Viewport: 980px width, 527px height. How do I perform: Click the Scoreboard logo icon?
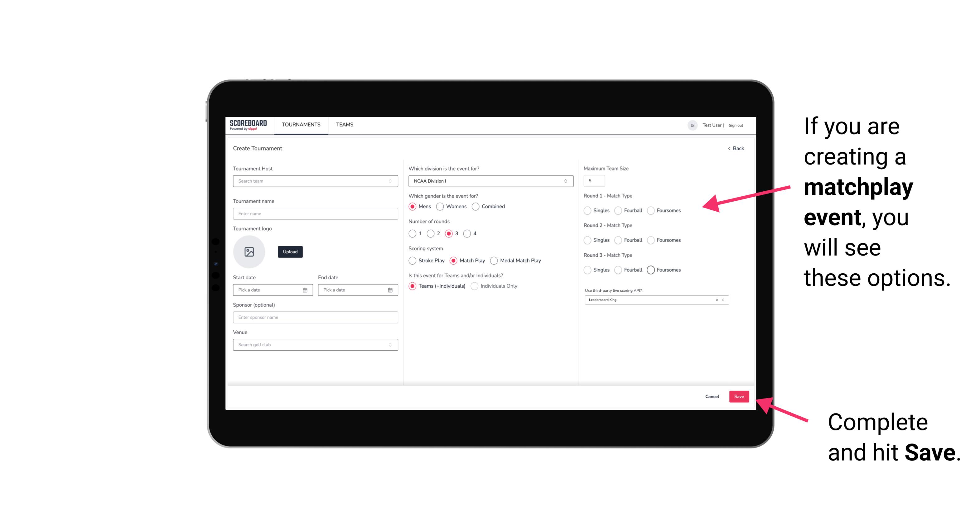pyautogui.click(x=249, y=125)
